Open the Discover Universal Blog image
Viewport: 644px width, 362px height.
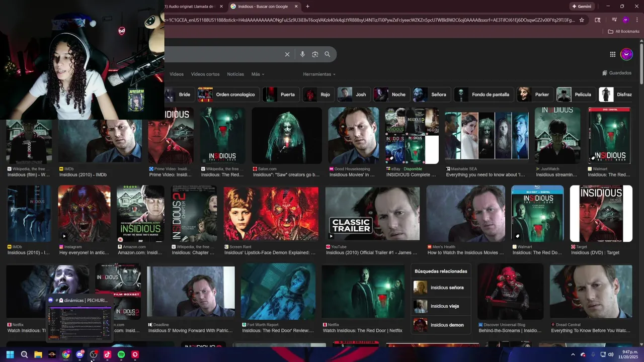(510, 292)
